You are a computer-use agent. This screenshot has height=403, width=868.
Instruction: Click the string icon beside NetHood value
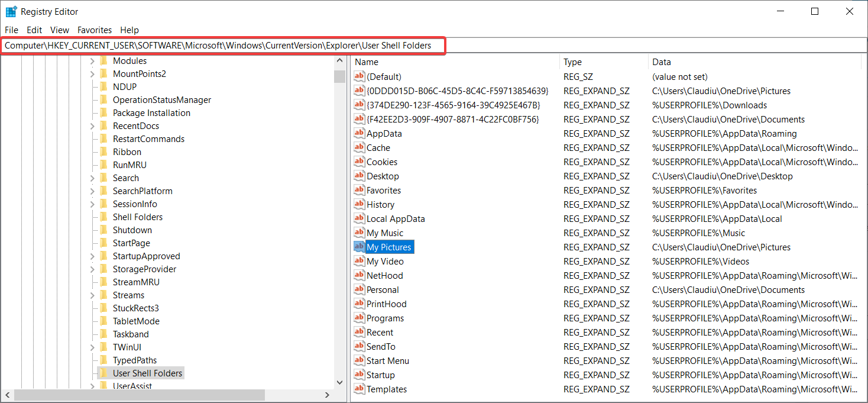[359, 275]
